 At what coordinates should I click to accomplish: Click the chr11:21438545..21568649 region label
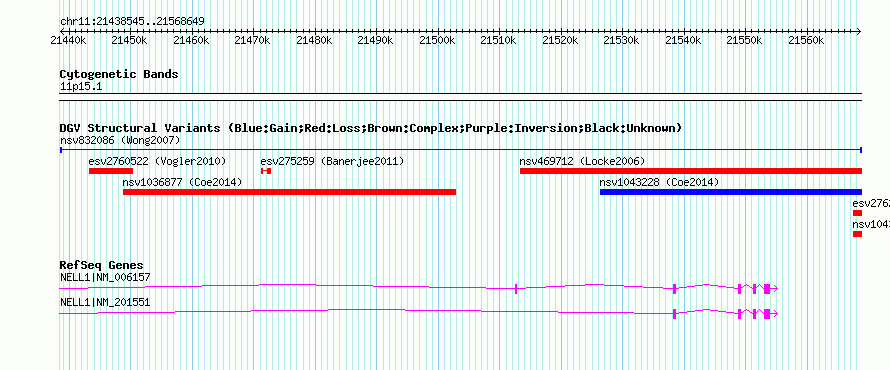132,22
